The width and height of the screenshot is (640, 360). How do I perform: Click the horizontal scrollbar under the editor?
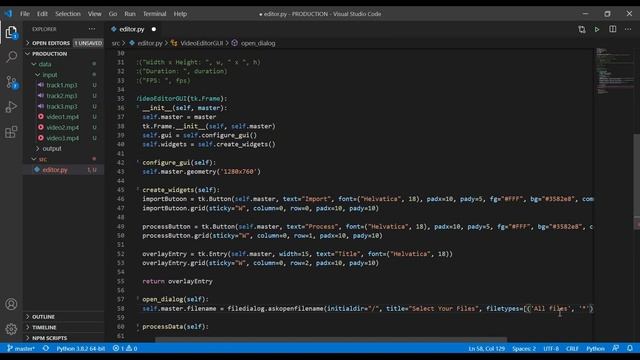(331, 339)
